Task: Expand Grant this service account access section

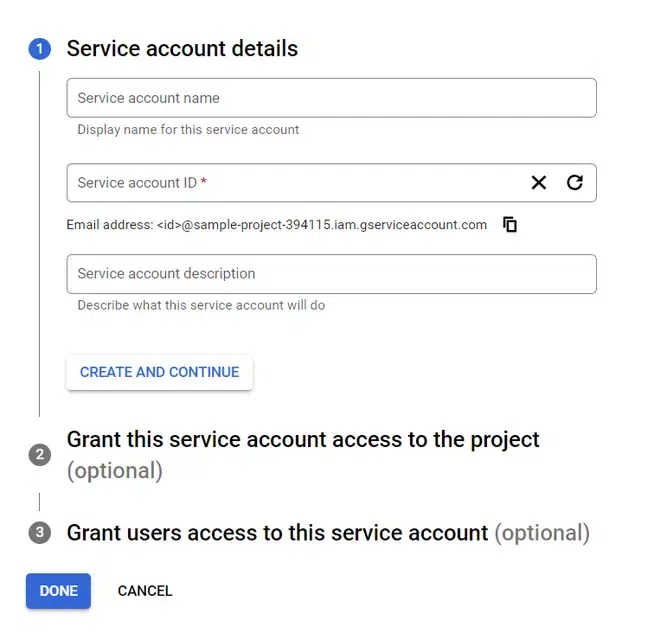Action: [x=303, y=440]
